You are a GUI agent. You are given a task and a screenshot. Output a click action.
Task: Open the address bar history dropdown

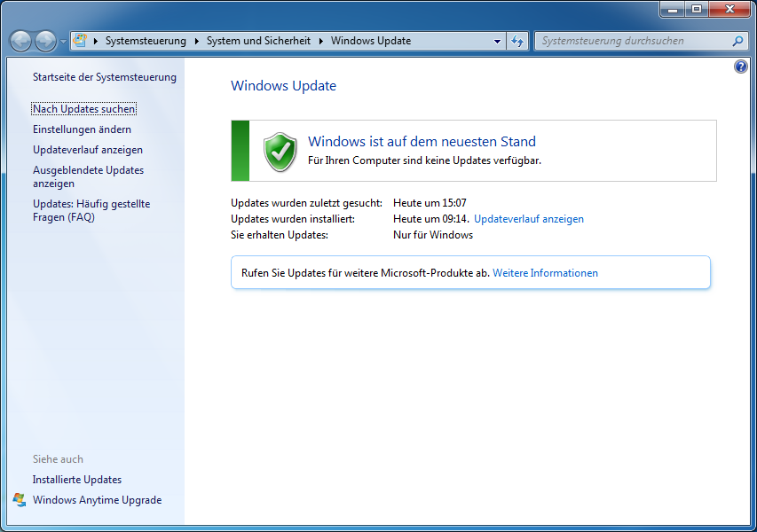tap(497, 42)
